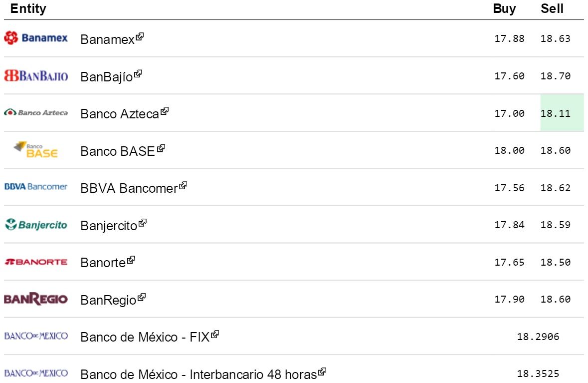This screenshot has width=588, height=383.
Task: Open the Banamex link
Action: tap(108, 39)
